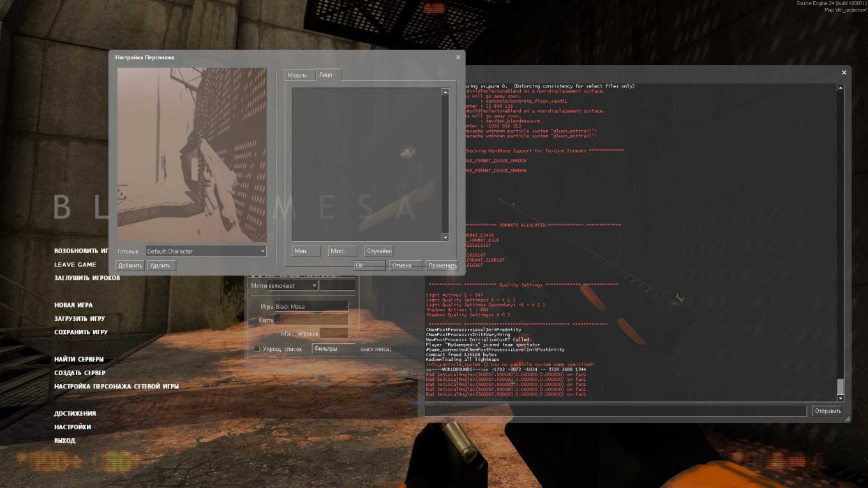The height and width of the screenshot is (488, 868).
Task: Click the Случайно button
Action: point(379,251)
